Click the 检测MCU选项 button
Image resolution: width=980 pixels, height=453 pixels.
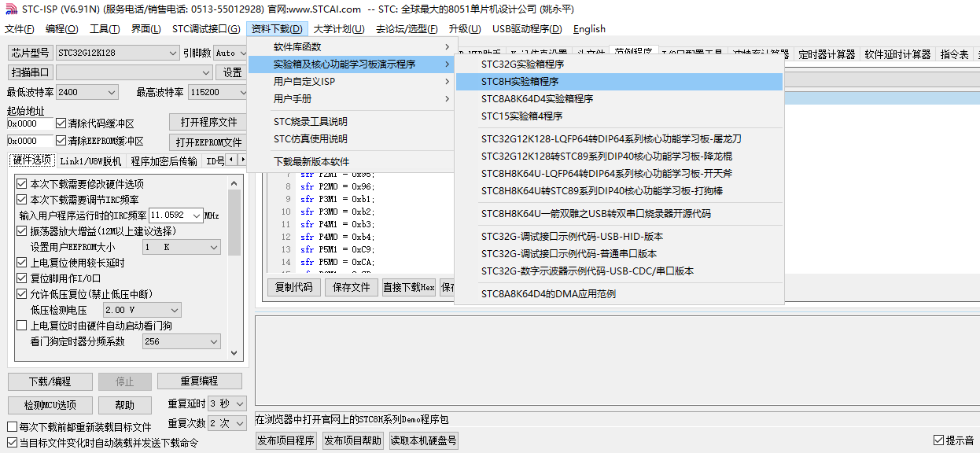[50, 405]
